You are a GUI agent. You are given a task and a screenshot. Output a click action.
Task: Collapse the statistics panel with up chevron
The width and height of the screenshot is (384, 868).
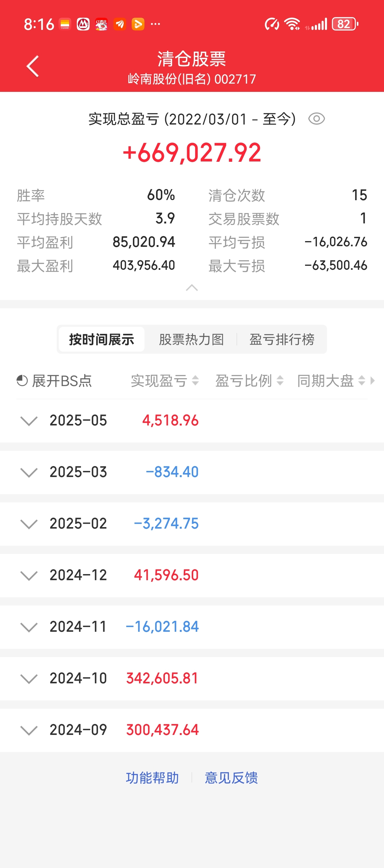tap(192, 288)
